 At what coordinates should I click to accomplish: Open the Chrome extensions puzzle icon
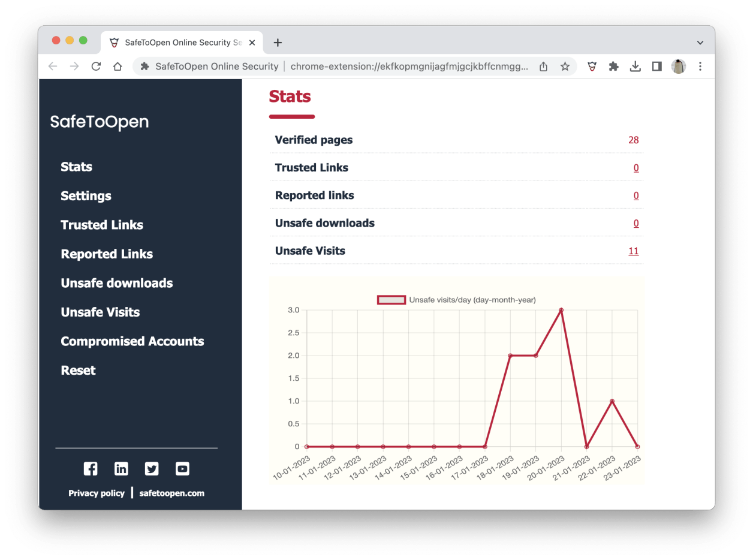point(613,67)
